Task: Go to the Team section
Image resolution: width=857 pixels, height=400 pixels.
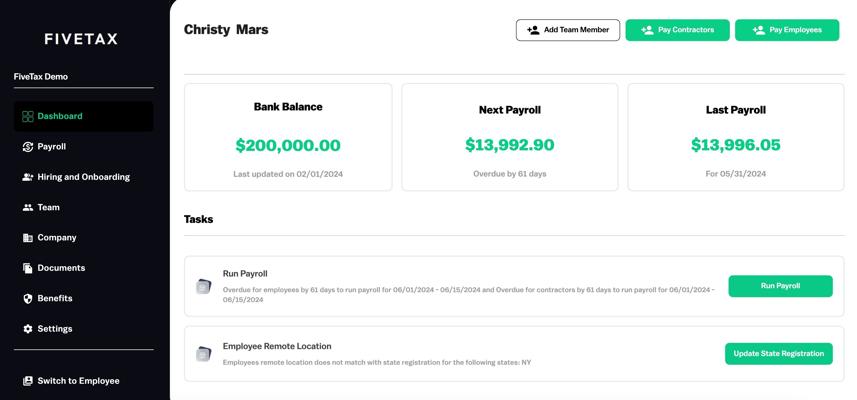Action: click(x=48, y=208)
